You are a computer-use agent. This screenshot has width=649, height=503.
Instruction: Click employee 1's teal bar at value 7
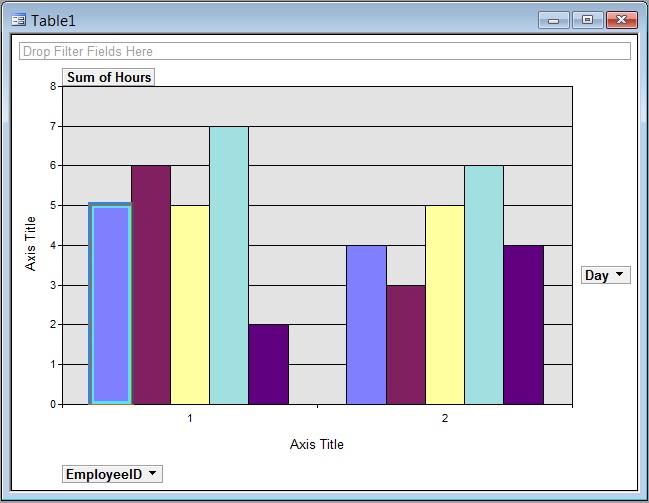229,265
